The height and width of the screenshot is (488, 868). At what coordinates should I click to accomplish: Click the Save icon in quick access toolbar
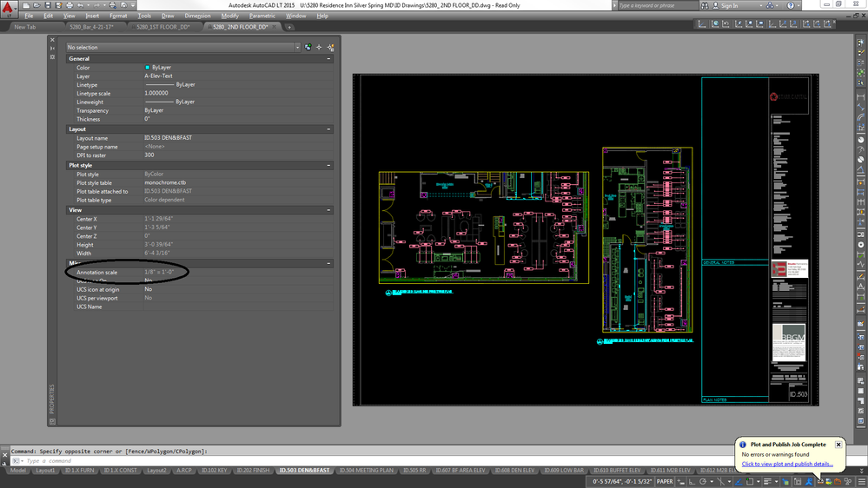point(47,5)
